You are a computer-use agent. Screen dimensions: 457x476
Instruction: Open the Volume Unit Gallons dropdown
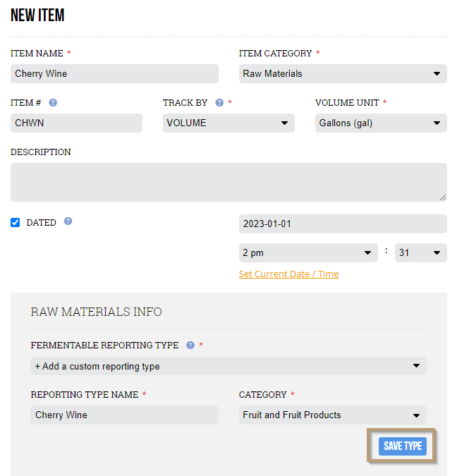pyautogui.click(x=381, y=123)
